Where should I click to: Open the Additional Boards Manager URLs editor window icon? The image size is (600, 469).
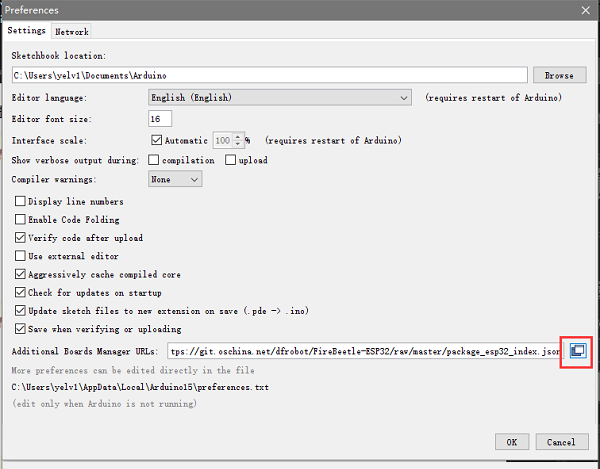click(577, 351)
